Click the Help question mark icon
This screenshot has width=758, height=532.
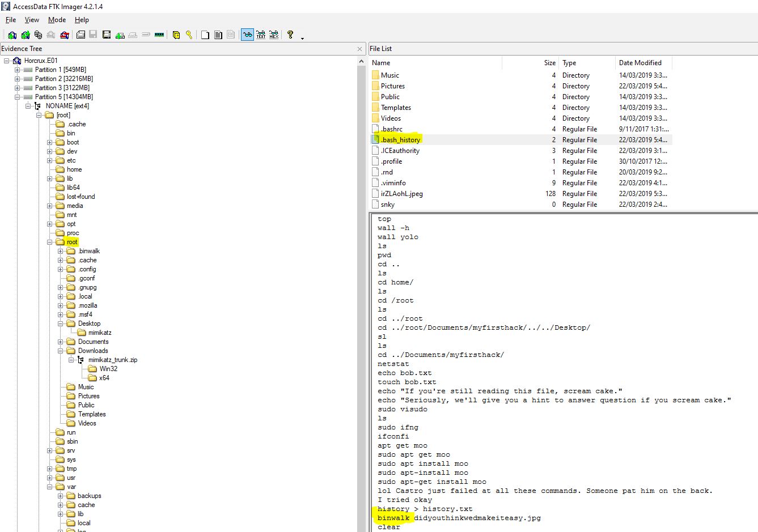[290, 35]
